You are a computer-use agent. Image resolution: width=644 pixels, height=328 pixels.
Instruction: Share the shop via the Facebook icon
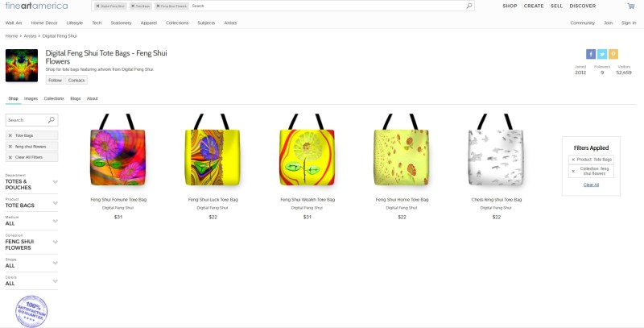click(591, 54)
